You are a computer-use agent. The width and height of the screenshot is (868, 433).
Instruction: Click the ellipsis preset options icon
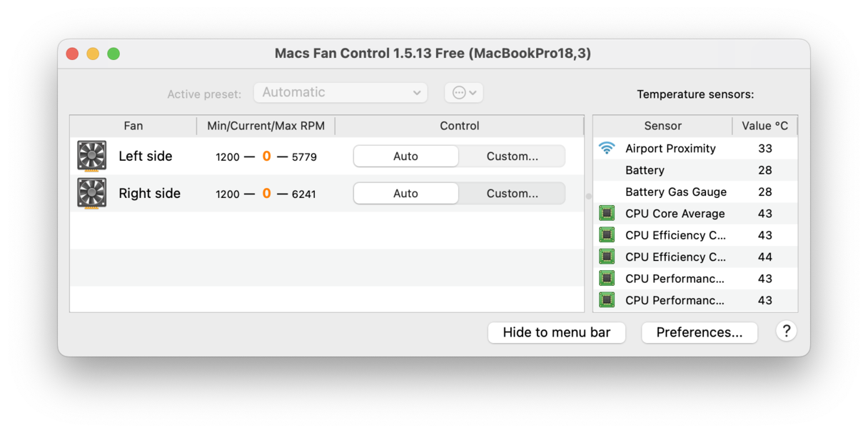(x=460, y=92)
